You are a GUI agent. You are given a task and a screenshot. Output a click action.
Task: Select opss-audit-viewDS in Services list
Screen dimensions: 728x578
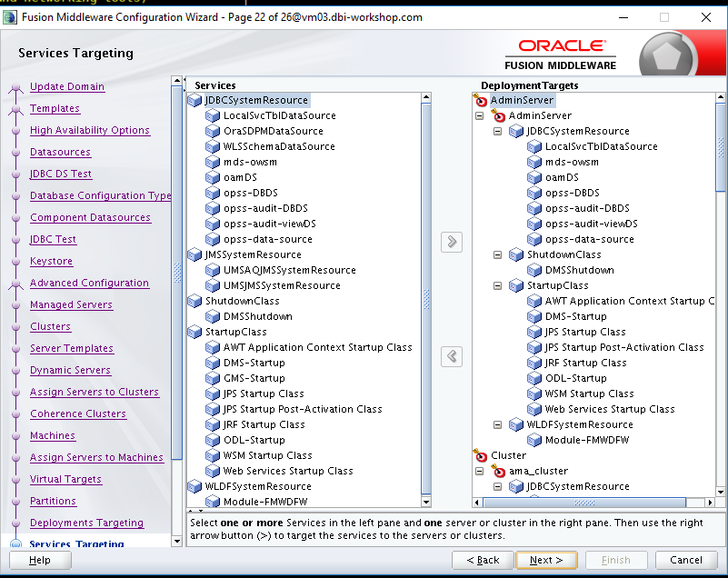pos(270,224)
